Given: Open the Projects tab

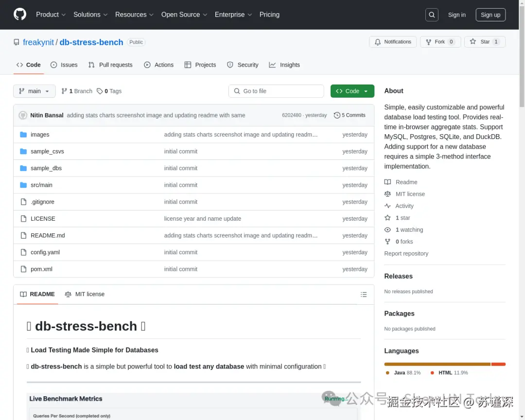Looking at the screenshot, I should [x=200, y=65].
